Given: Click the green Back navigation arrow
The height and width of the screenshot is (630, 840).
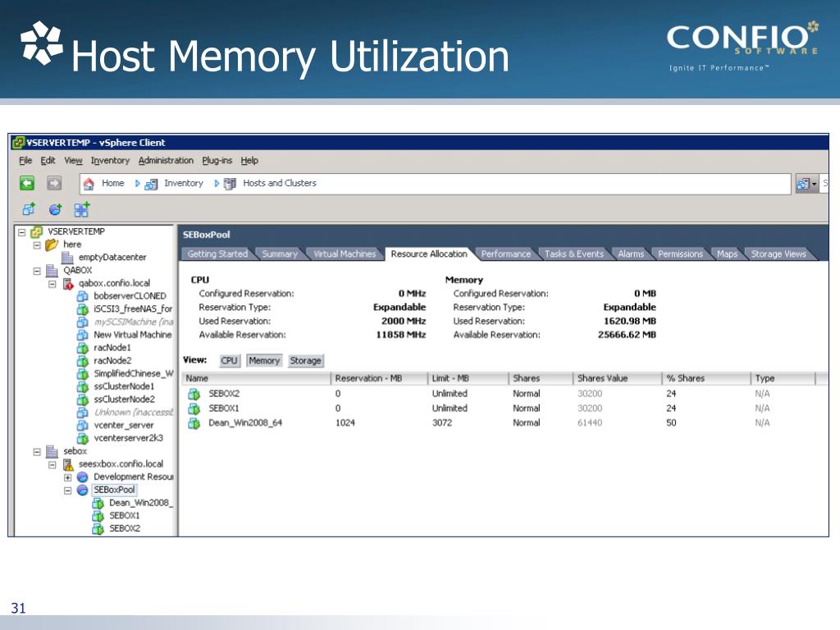Looking at the screenshot, I should click(x=27, y=183).
